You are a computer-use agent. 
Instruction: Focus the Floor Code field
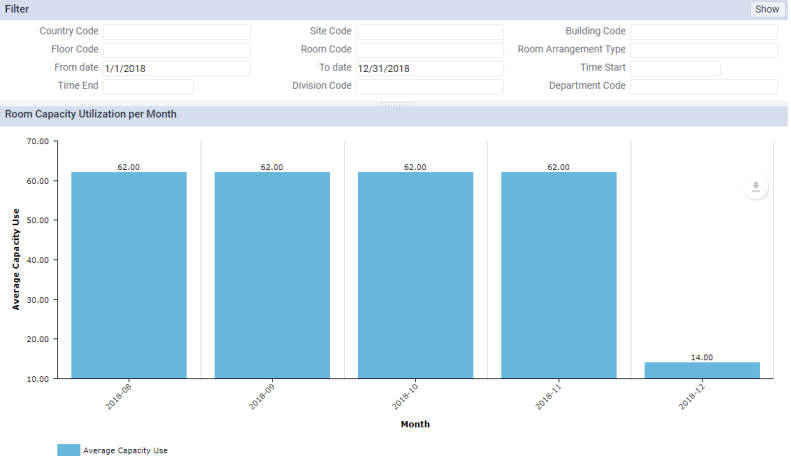[176, 50]
